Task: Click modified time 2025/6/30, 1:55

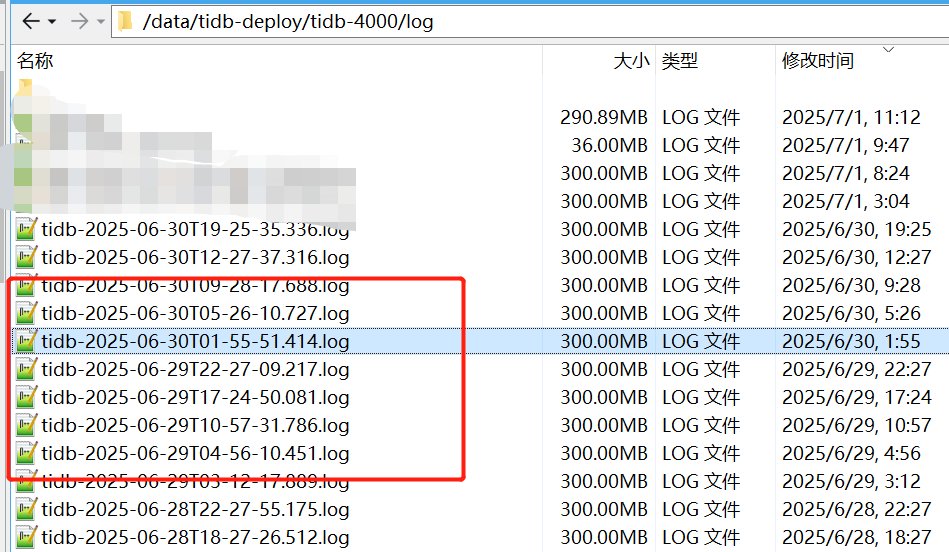Action: 851,341
